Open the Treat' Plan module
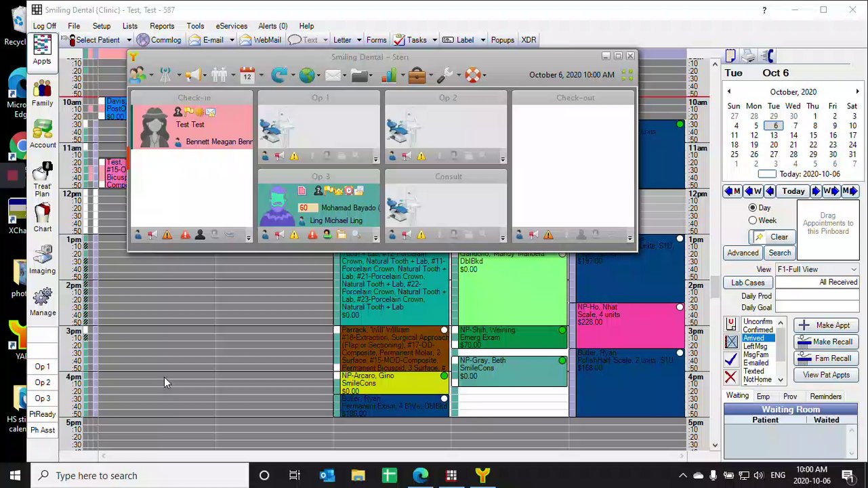Image resolution: width=868 pixels, height=488 pixels. click(42, 180)
